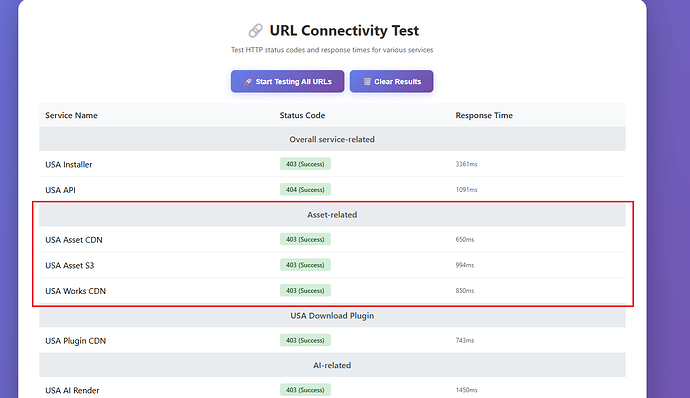Select the USA Download Plugin section header
Viewport: 690px width, 398px height.
pyautogui.click(x=332, y=316)
